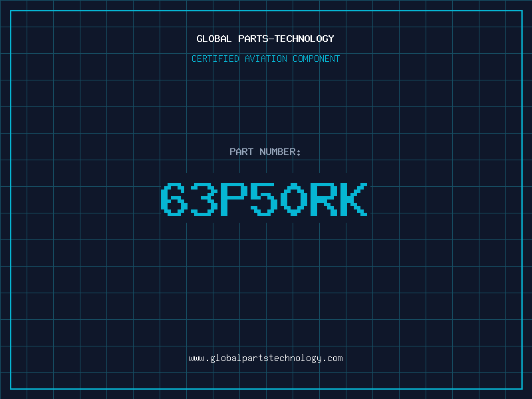
Task: Open the www.globalpartstechnology.com link
Action: (x=265, y=358)
